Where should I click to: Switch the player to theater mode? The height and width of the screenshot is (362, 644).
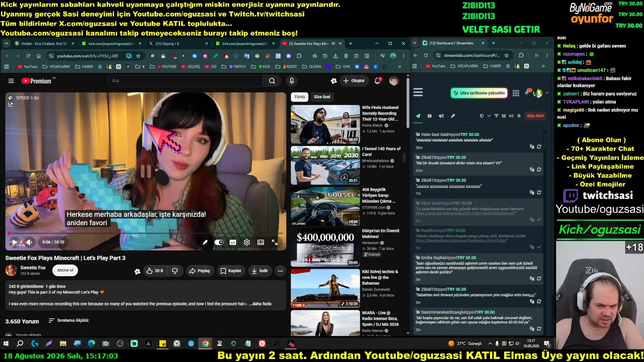point(261,242)
